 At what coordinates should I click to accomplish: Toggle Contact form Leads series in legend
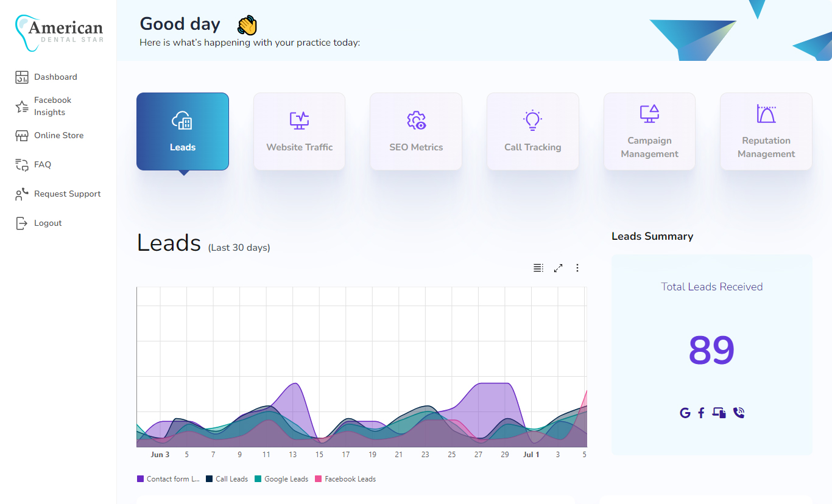tap(169, 479)
